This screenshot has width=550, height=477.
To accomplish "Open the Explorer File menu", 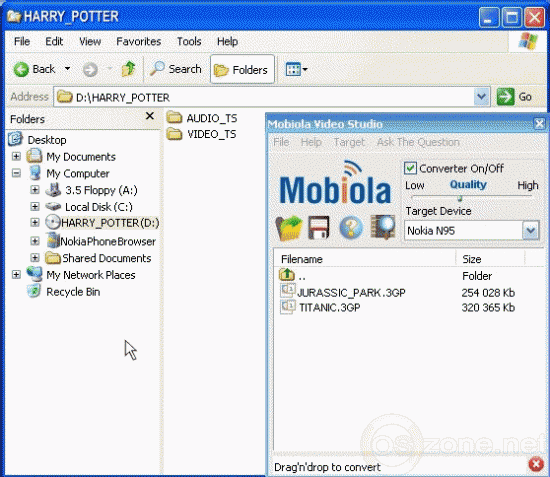I will pos(22,41).
